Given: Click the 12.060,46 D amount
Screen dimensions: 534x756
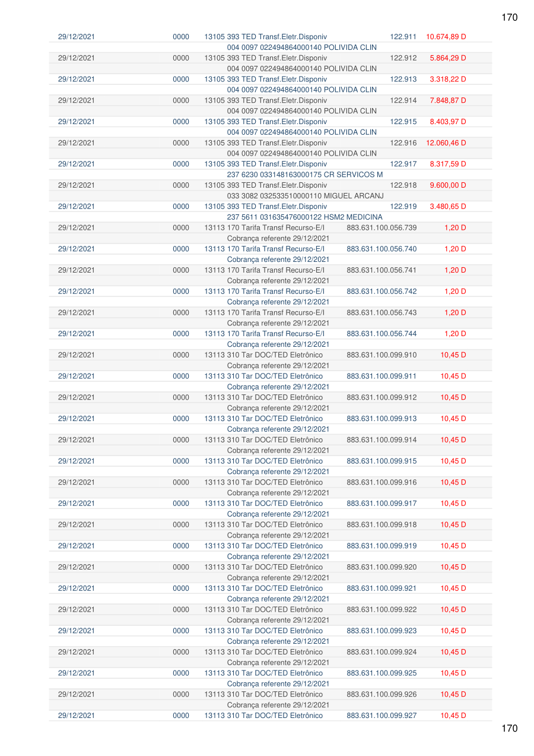Looking at the screenshot, I should coord(446,143).
